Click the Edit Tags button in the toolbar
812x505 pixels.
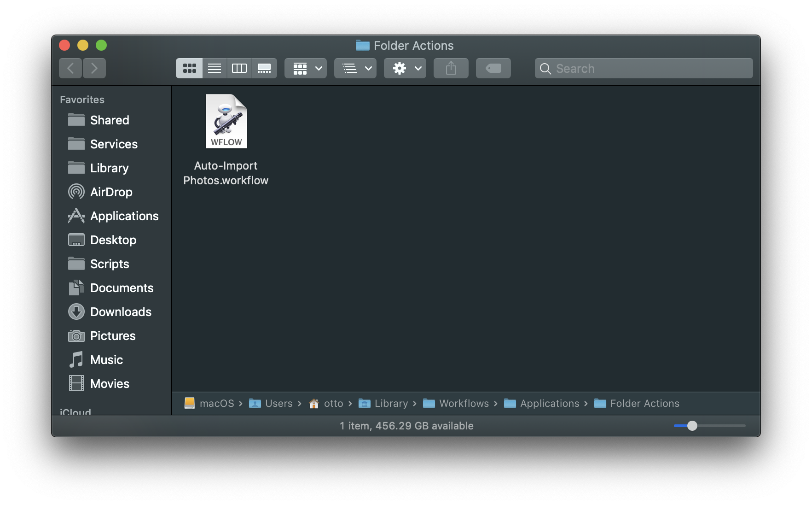pyautogui.click(x=493, y=68)
